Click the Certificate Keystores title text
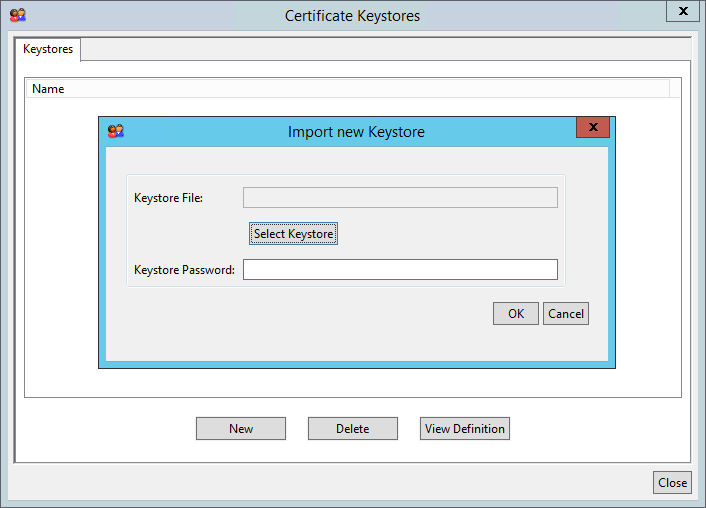The image size is (706, 508). coord(352,16)
